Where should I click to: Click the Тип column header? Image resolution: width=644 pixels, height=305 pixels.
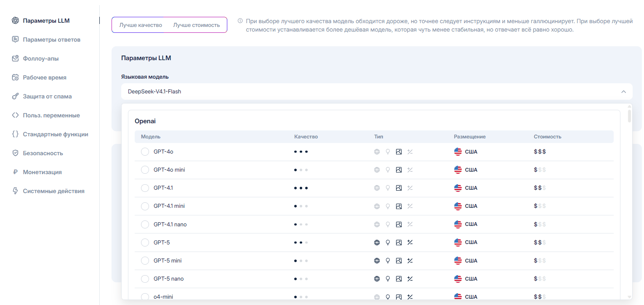point(379,137)
